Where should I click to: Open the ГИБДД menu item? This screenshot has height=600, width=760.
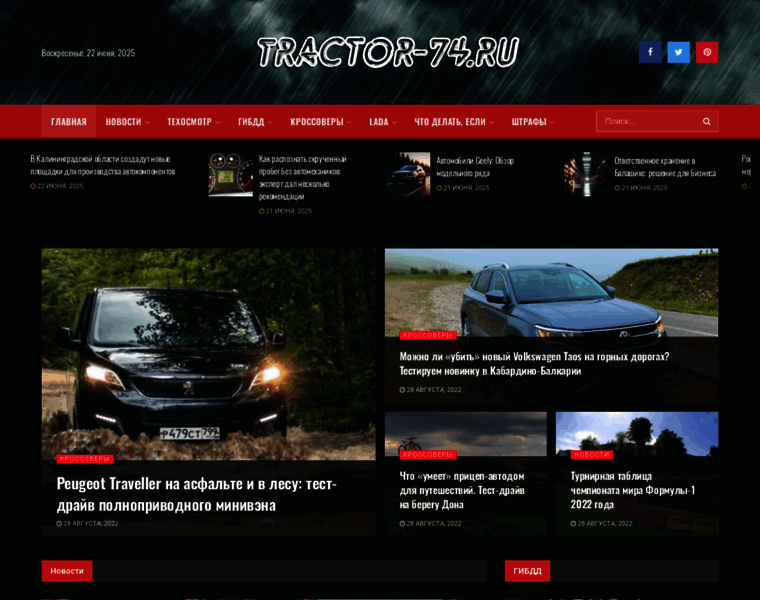(x=251, y=122)
